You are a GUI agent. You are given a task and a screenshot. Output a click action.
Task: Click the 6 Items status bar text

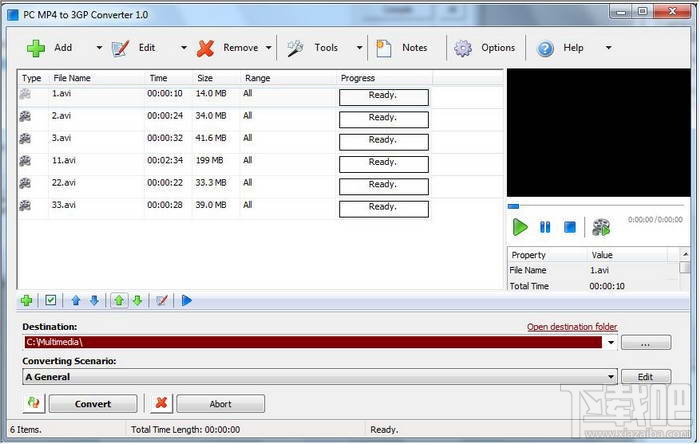tap(25, 430)
